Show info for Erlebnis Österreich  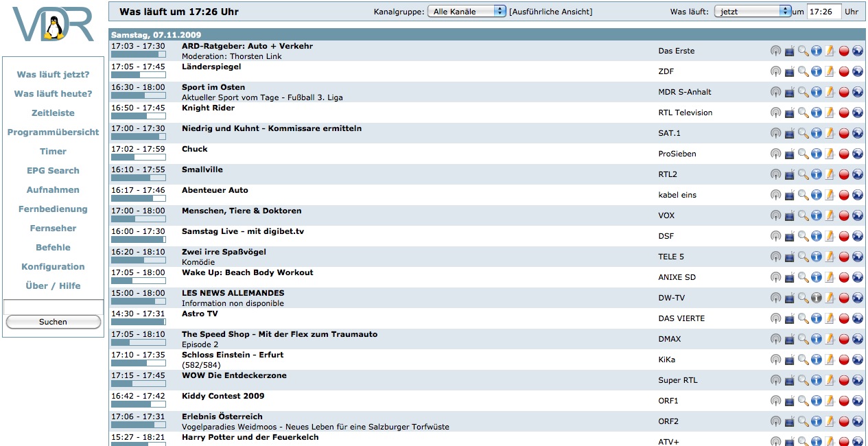coord(817,421)
